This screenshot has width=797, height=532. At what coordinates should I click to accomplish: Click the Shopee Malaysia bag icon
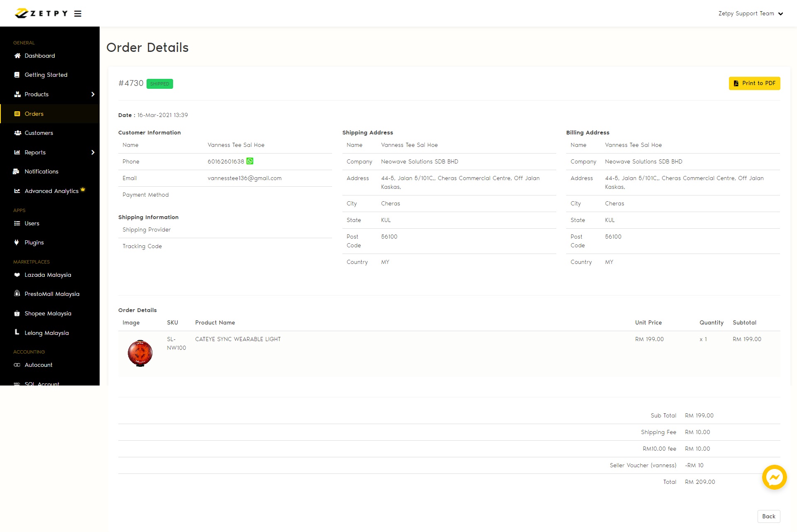(17, 313)
